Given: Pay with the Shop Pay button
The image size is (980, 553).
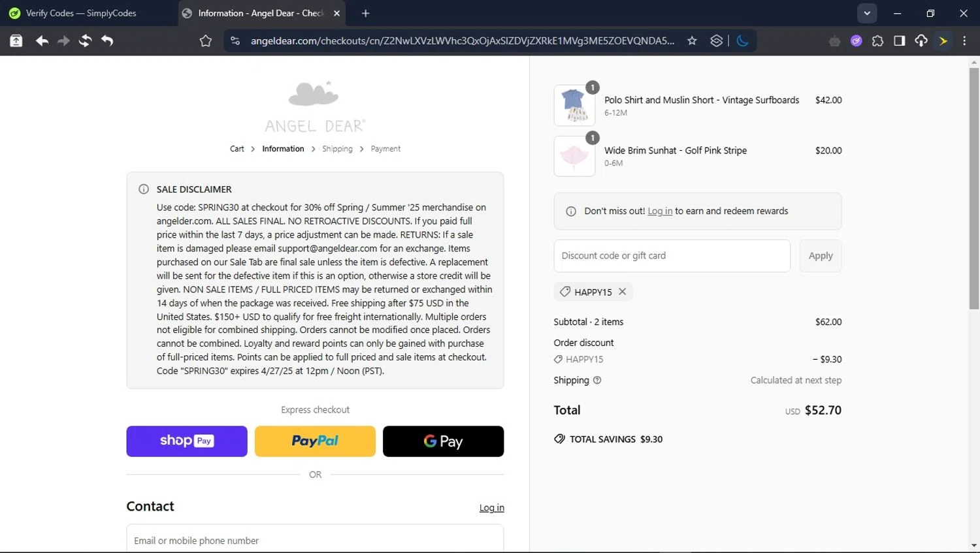Looking at the screenshot, I should click(187, 441).
